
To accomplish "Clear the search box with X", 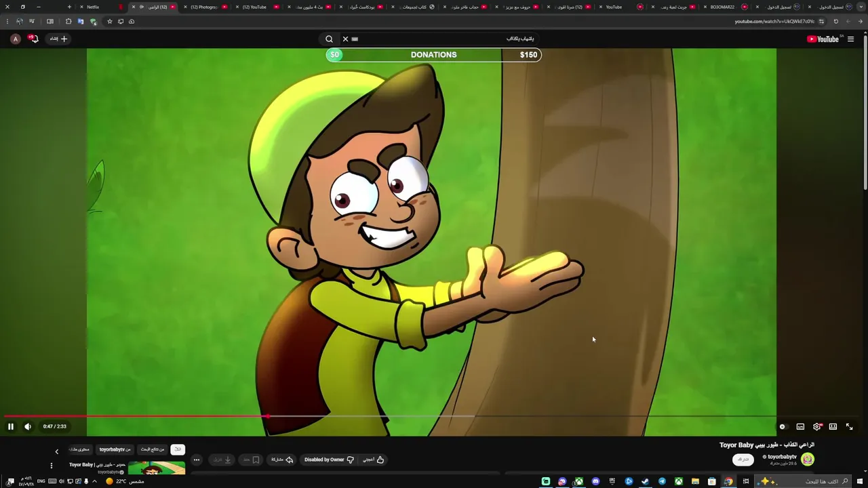I will point(345,39).
